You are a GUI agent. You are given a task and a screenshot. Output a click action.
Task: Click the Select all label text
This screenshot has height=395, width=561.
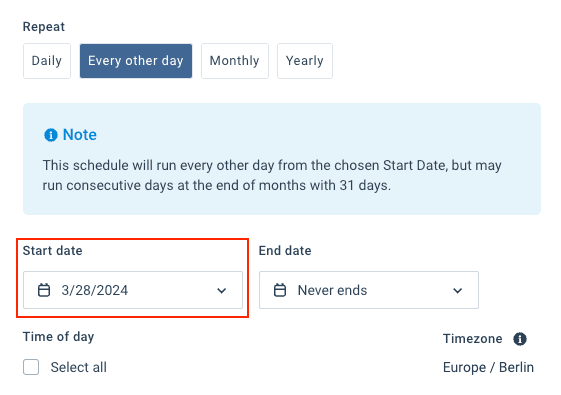click(x=79, y=367)
